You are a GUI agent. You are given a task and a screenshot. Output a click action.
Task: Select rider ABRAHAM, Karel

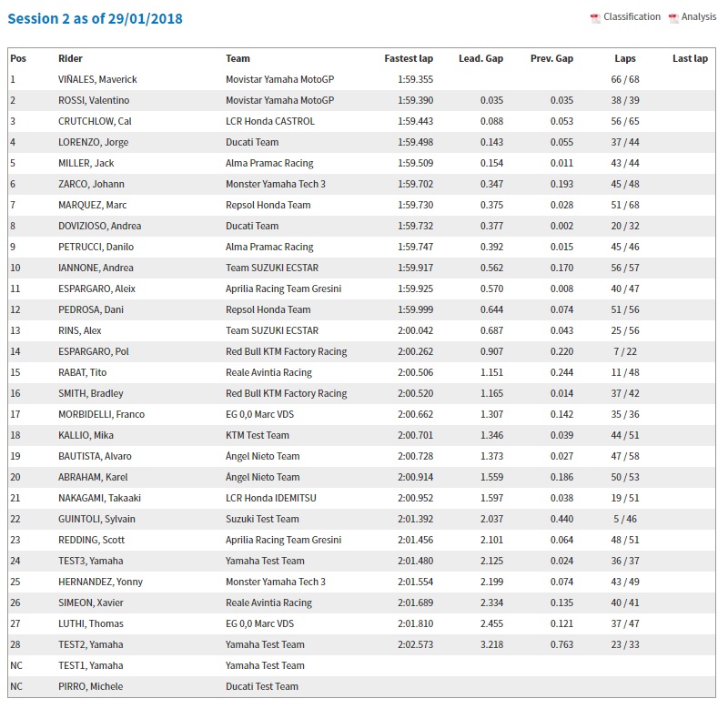94,477
